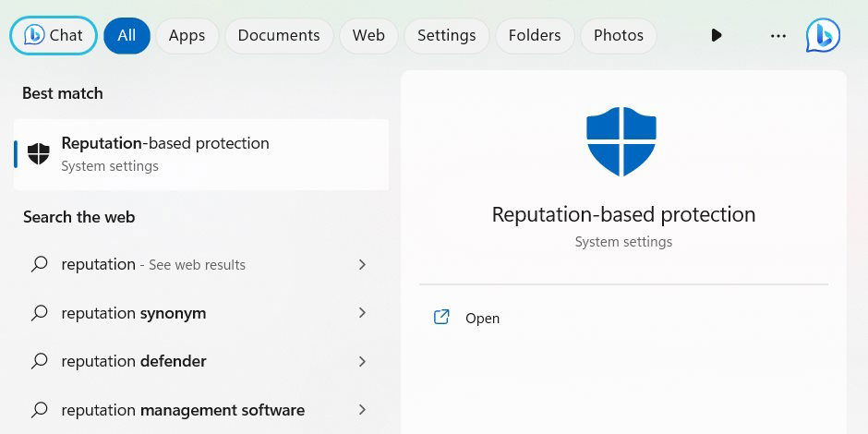Click the Chat button with Bing logo
This screenshot has height=434, width=868.
(54, 35)
